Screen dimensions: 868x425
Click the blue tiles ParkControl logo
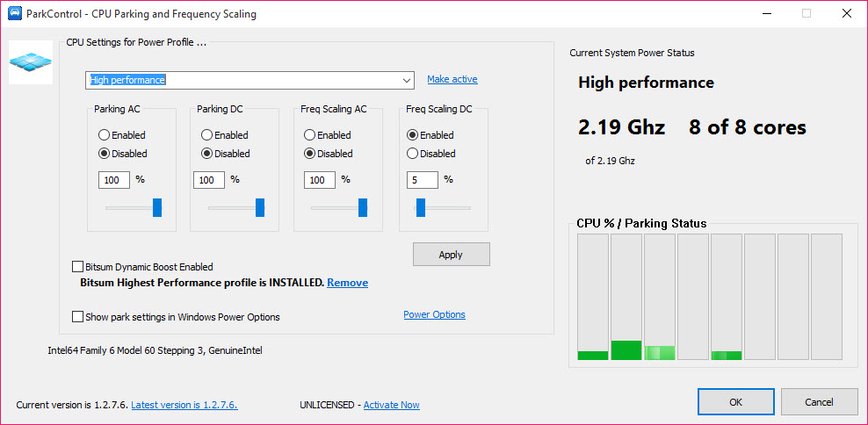31,62
